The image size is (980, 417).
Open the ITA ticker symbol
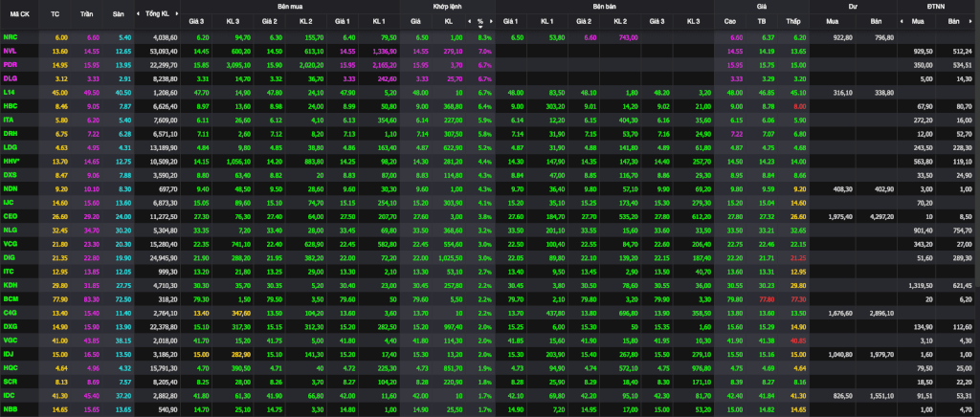pyautogui.click(x=9, y=120)
